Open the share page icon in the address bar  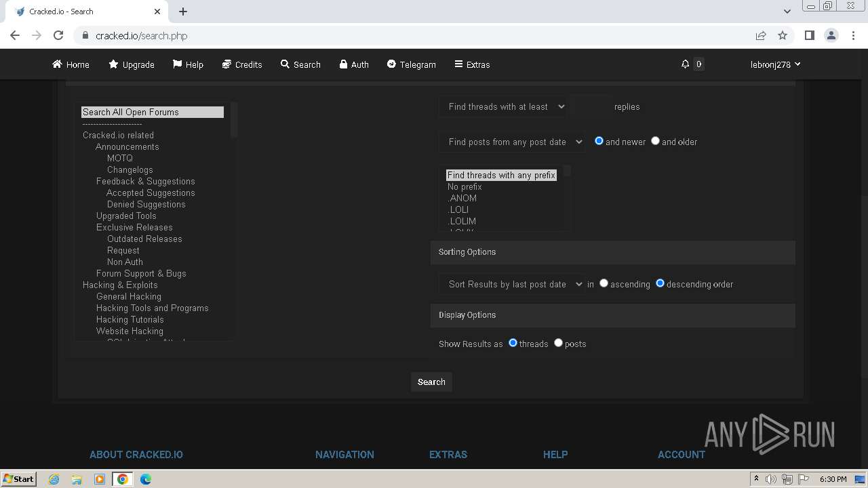click(x=761, y=35)
